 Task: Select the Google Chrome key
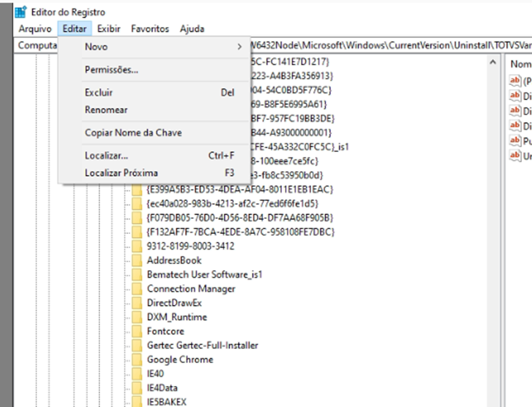point(180,360)
